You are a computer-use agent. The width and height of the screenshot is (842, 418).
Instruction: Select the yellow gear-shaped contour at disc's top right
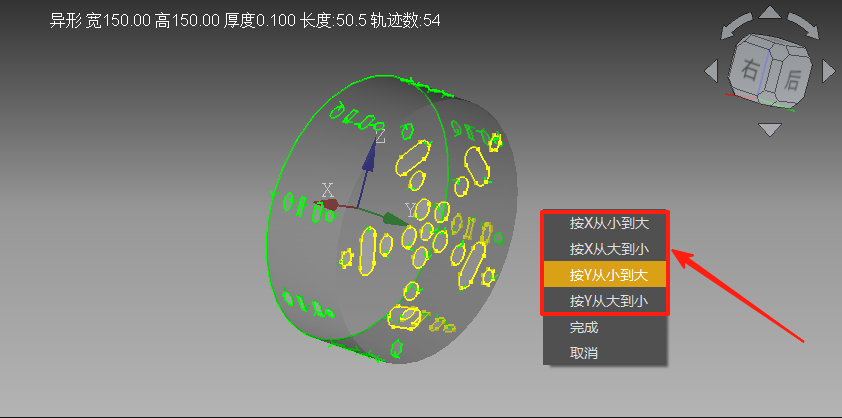point(494,144)
